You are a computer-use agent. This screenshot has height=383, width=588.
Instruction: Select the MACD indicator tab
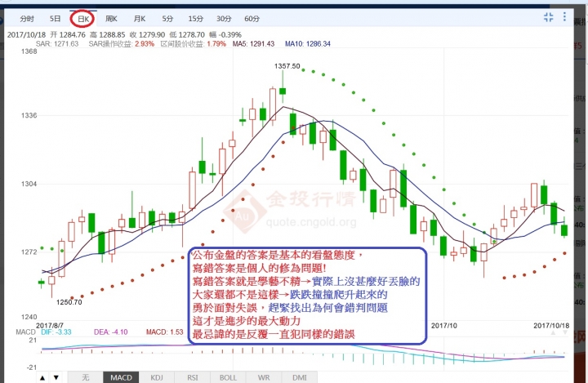pyautogui.click(x=121, y=377)
